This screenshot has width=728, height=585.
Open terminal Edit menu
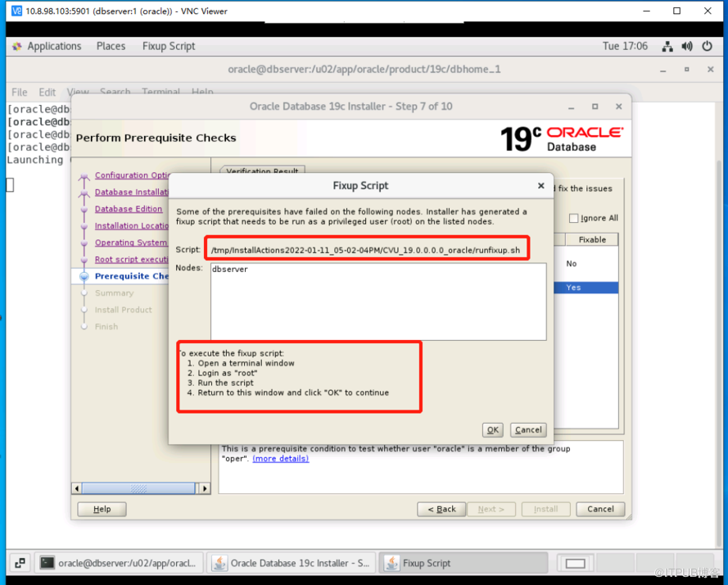click(x=47, y=92)
